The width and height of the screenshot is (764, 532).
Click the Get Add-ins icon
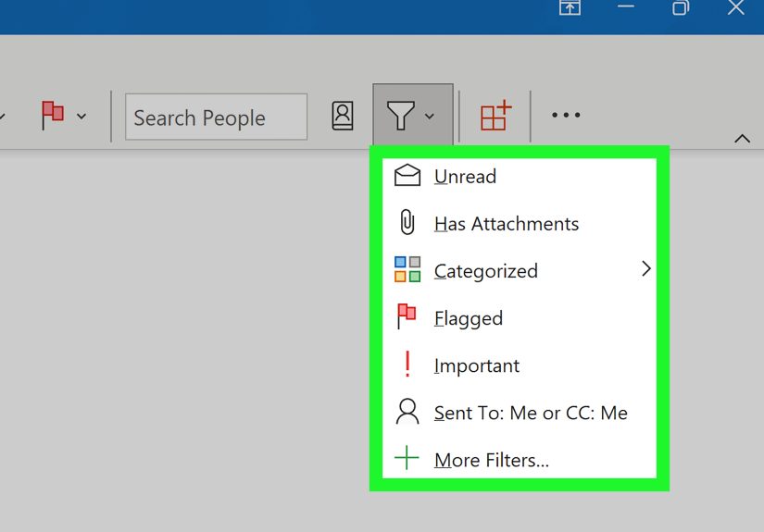[495, 116]
